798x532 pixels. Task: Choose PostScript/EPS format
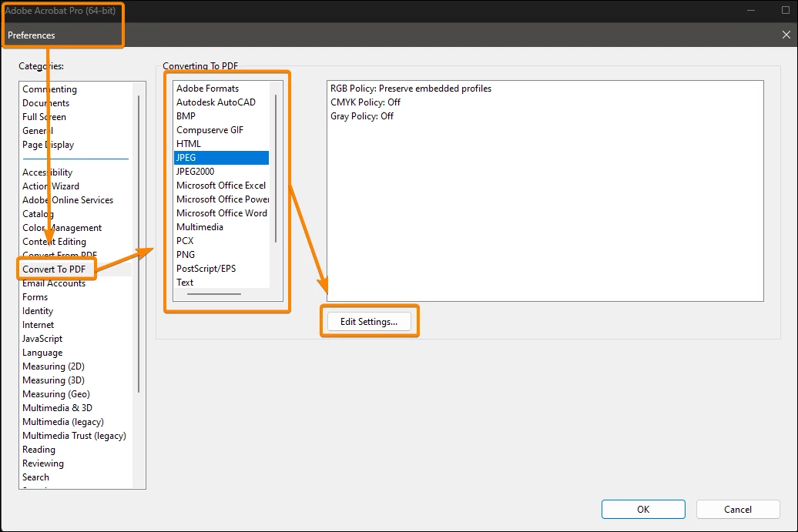(x=206, y=269)
